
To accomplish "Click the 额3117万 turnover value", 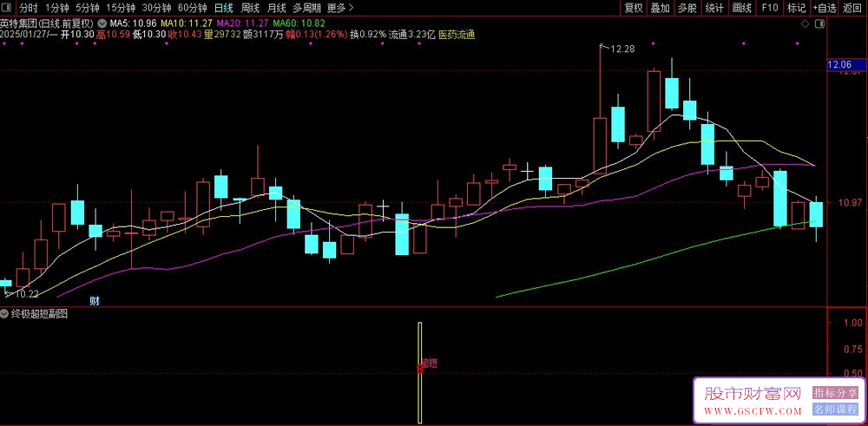I will (263, 35).
